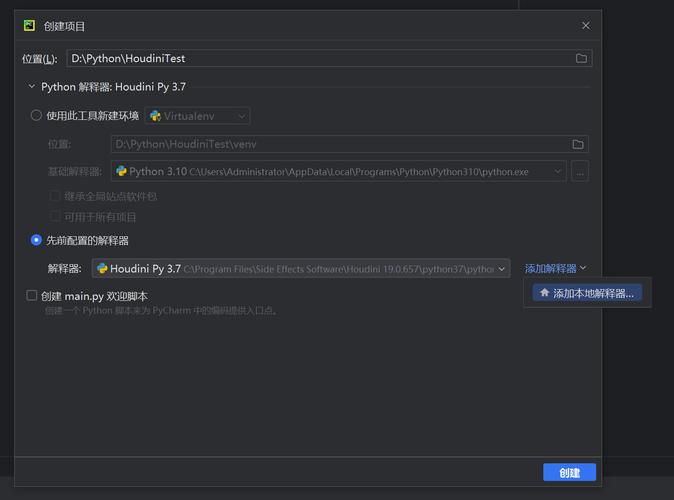Screen dimensions: 674x500
Task: Enable 创建 main.py 欢迎脚本 checkbox
Action: click(x=31, y=295)
